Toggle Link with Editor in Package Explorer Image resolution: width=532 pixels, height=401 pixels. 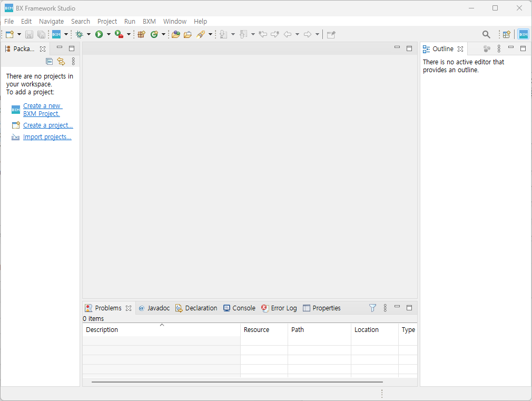click(61, 61)
